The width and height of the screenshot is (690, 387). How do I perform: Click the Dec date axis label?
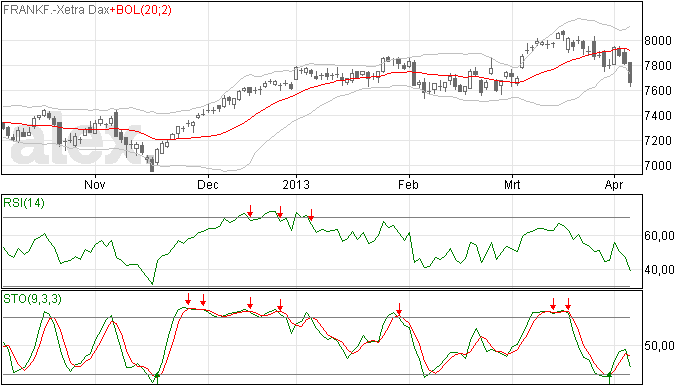click(208, 184)
